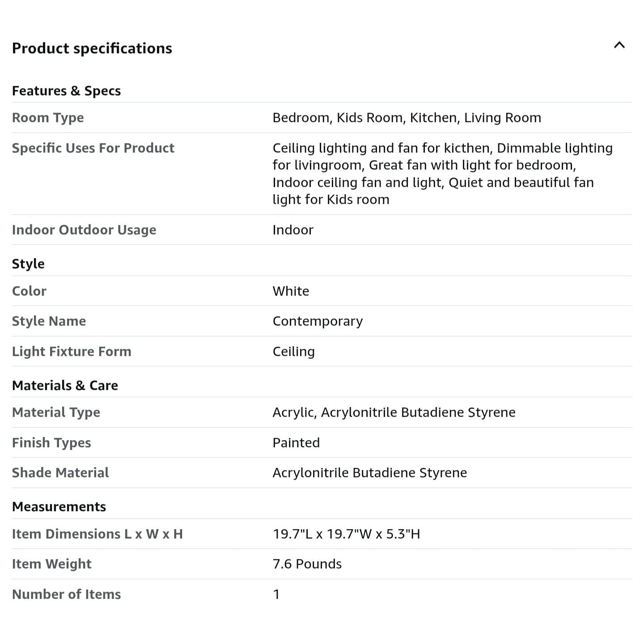Click the Style section header

[x=28, y=264]
